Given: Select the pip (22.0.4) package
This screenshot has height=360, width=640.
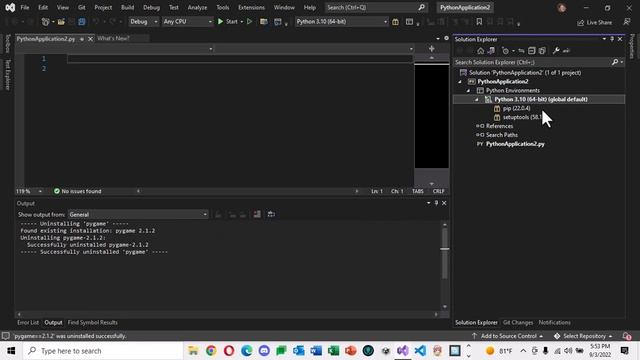Looking at the screenshot, I should tap(516, 108).
